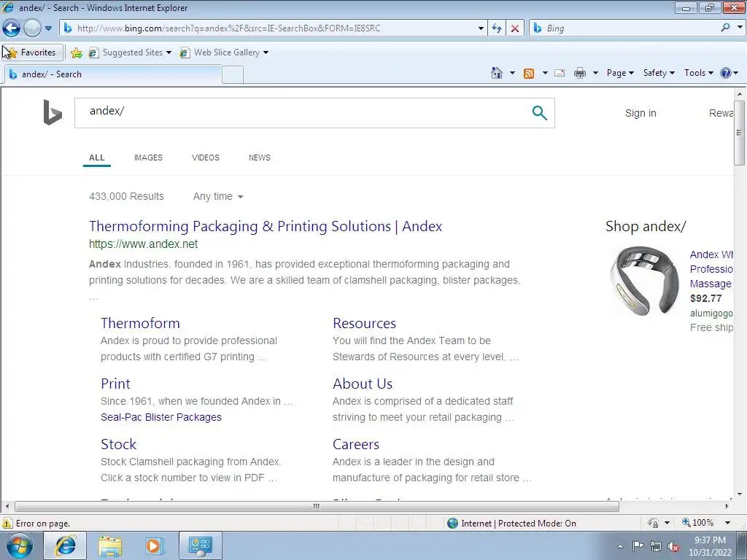
Task: Open the Print sitelink
Action: 115,384
